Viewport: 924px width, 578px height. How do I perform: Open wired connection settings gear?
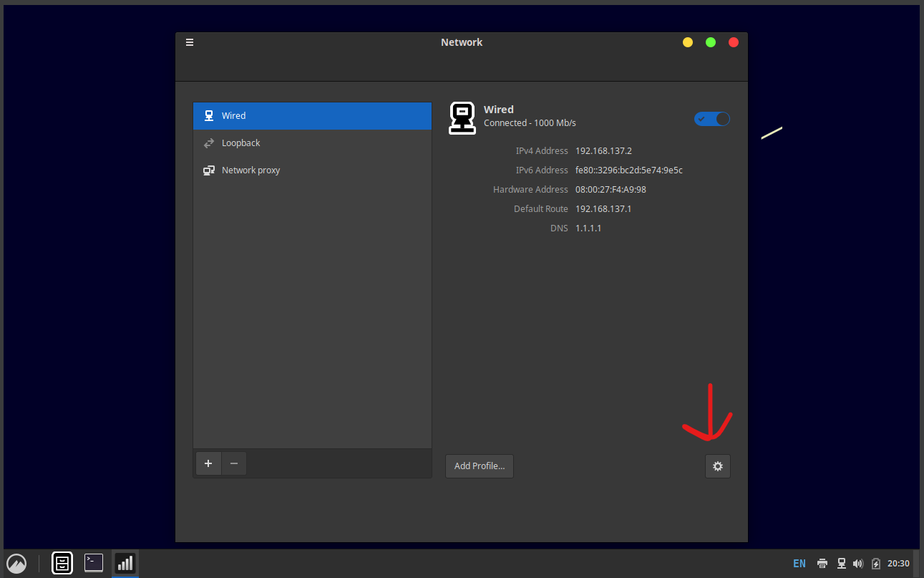pyautogui.click(x=717, y=466)
